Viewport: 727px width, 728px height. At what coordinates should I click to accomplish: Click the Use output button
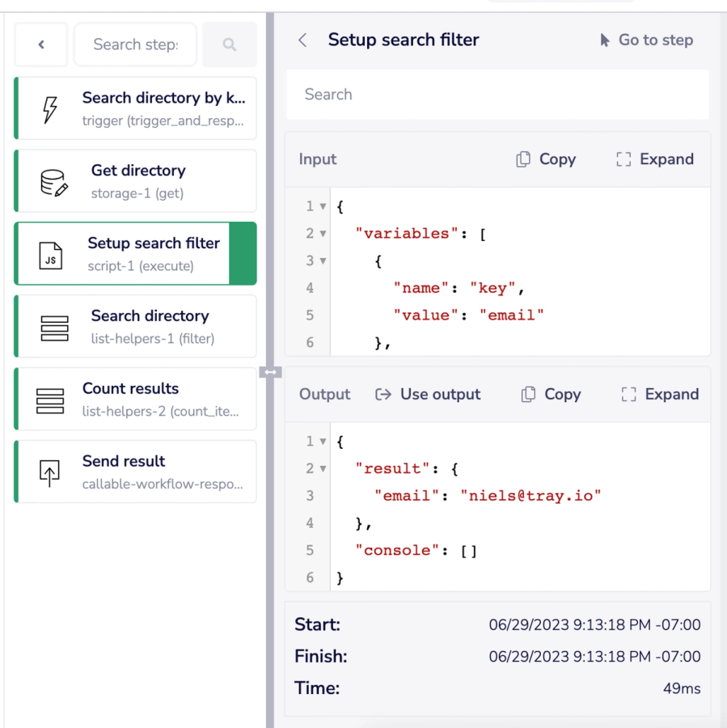click(x=428, y=394)
